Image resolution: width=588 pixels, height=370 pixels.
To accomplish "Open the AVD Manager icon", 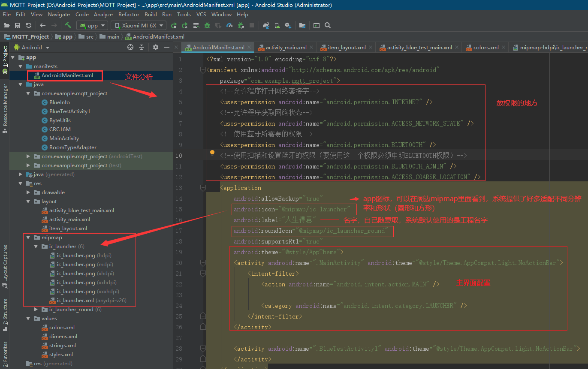I will (277, 25).
